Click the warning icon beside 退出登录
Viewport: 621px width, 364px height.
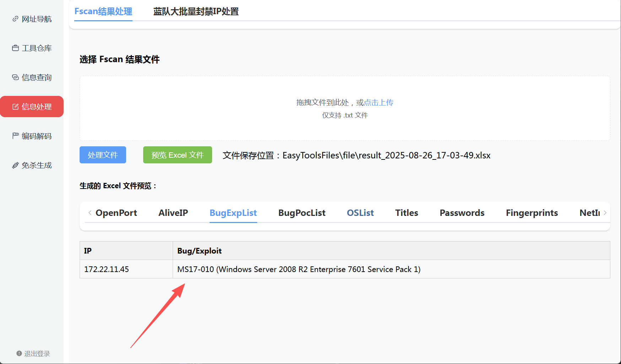tap(19, 353)
